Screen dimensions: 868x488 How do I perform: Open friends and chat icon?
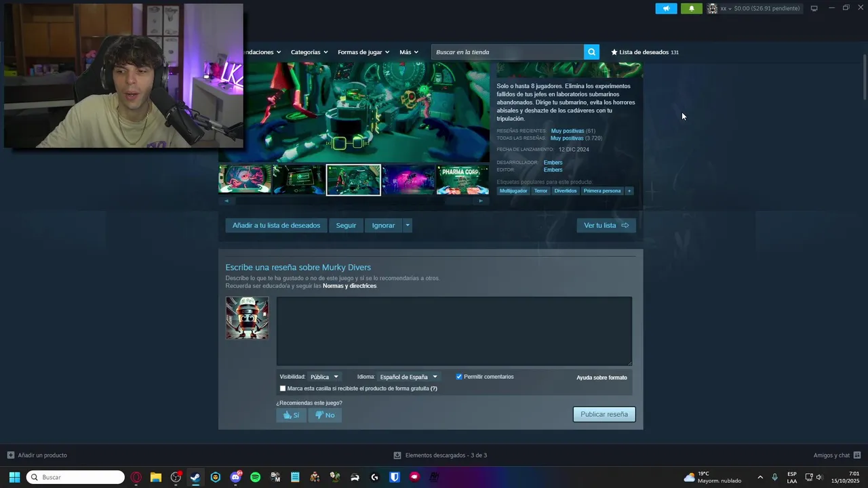click(x=857, y=455)
